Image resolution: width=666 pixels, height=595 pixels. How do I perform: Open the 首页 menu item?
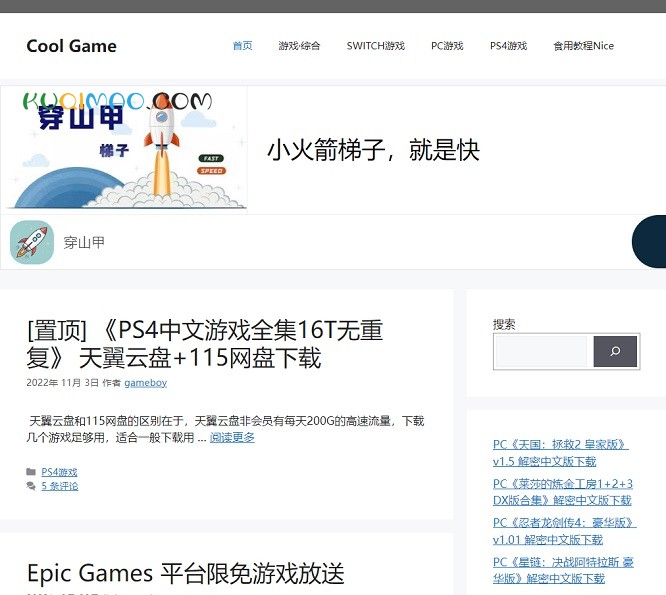(x=243, y=46)
